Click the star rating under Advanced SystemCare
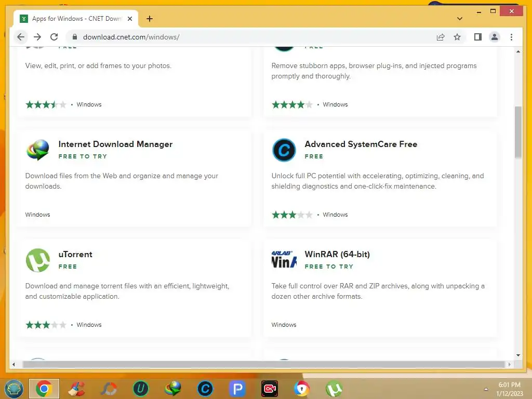 coord(292,215)
